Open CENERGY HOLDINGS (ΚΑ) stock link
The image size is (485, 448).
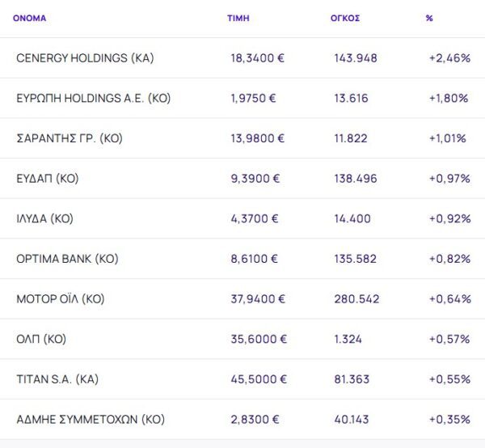click(85, 58)
